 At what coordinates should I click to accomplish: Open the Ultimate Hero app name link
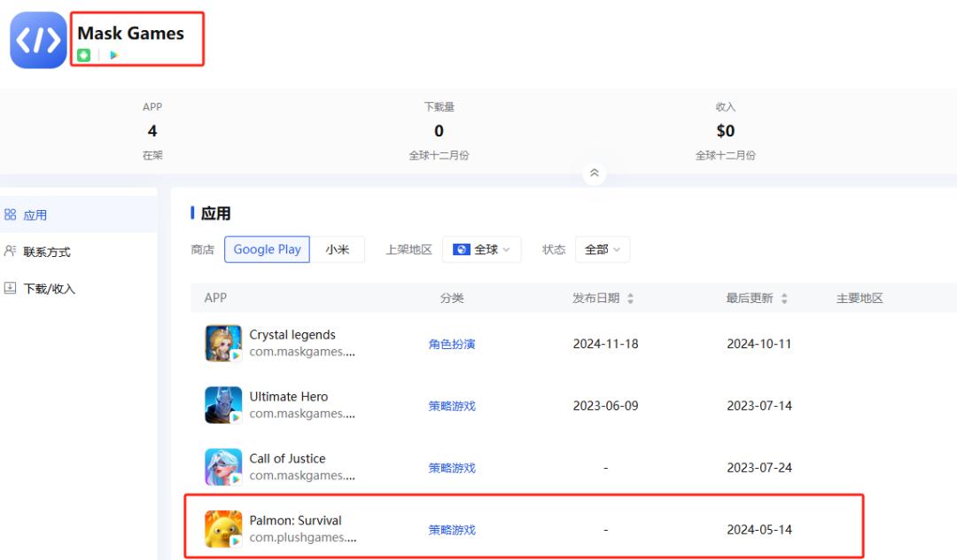[289, 396]
